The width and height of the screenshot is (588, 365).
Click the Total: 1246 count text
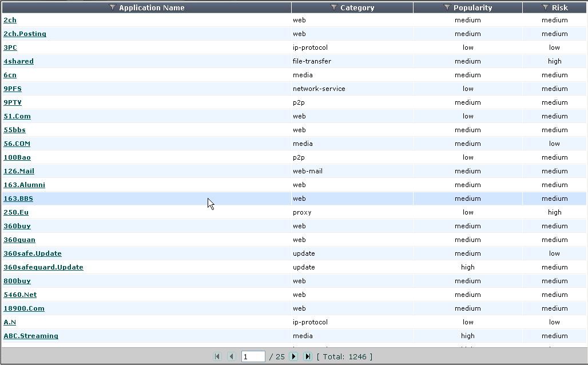pyautogui.click(x=345, y=357)
